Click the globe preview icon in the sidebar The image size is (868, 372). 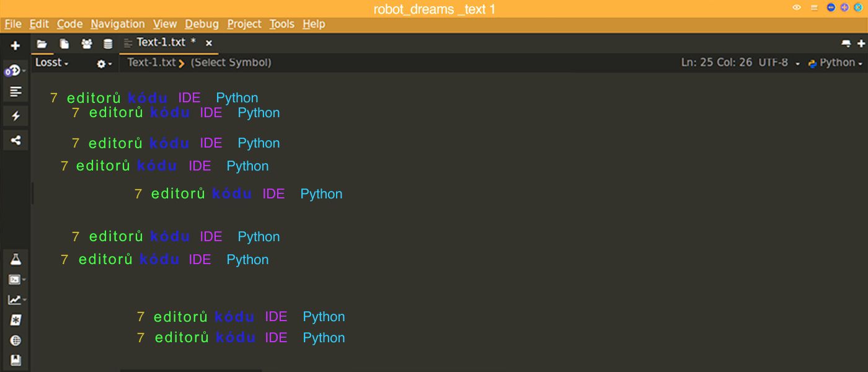[15, 340]
